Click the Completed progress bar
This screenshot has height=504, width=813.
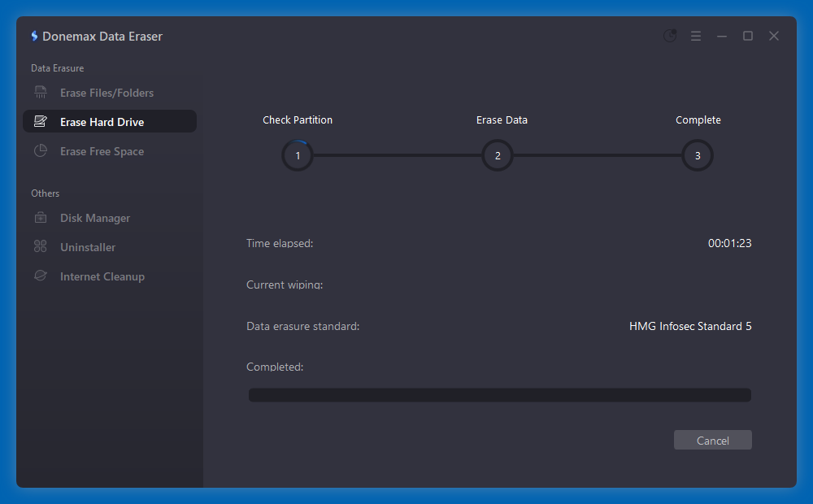click(499, 395)
